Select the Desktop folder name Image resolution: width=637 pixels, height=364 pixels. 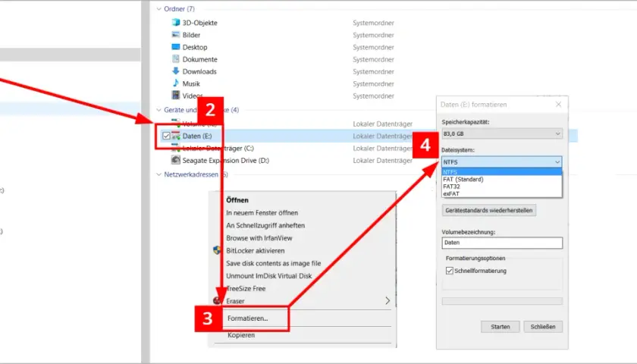(x=195, y=47)
